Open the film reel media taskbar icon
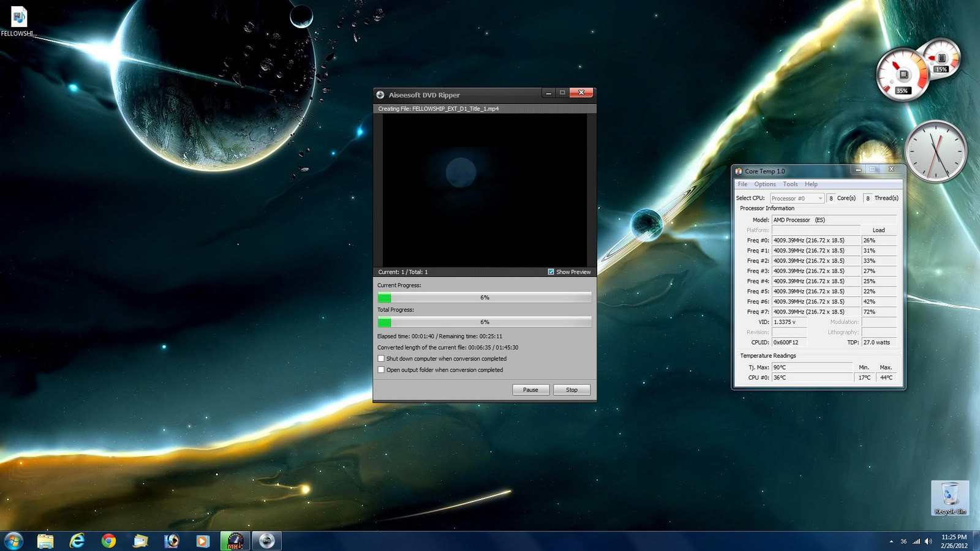This screenshot has height=551, width=980. coord(172,541)
